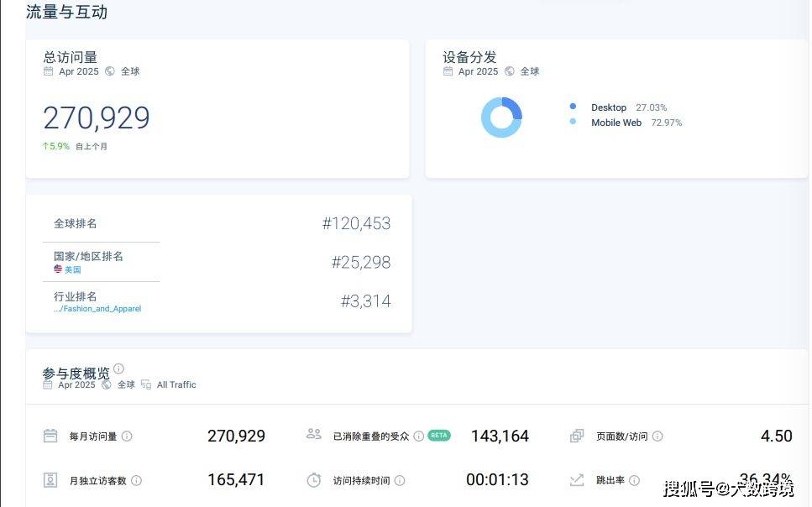Click the calendar icon under 参与度概览
The image size is (812, 507).
point(48,384)
